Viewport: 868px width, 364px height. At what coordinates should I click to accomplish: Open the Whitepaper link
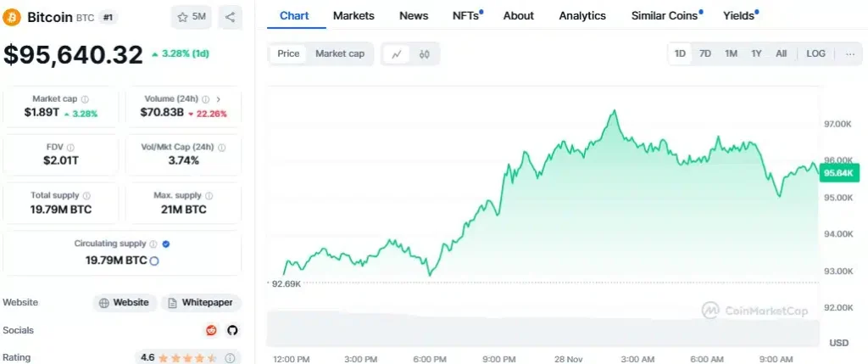(x=202, y=303)
